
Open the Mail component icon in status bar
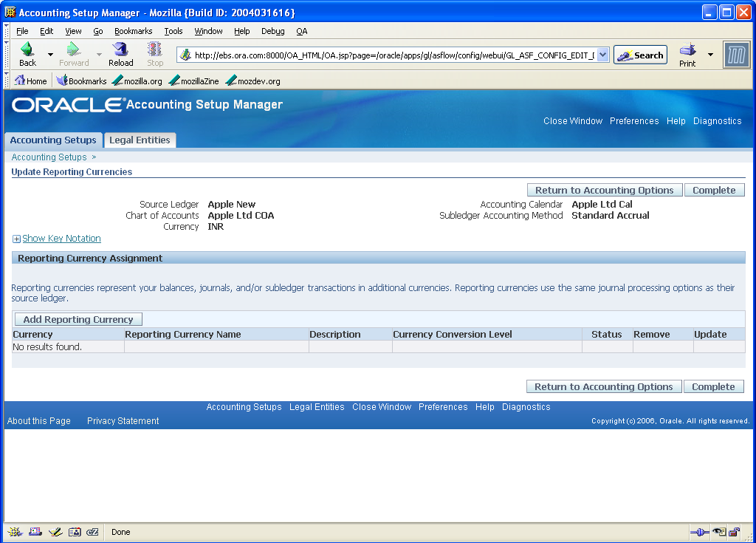tap(35, 532)
